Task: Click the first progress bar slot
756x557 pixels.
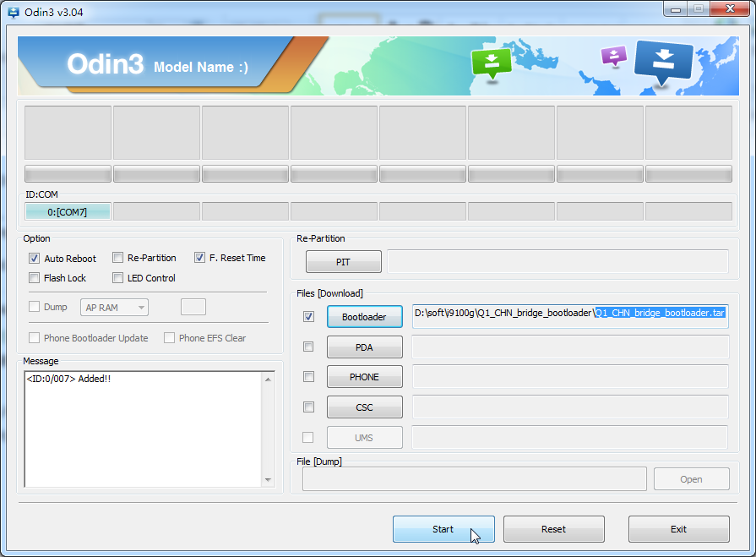Action: point(68,173)
